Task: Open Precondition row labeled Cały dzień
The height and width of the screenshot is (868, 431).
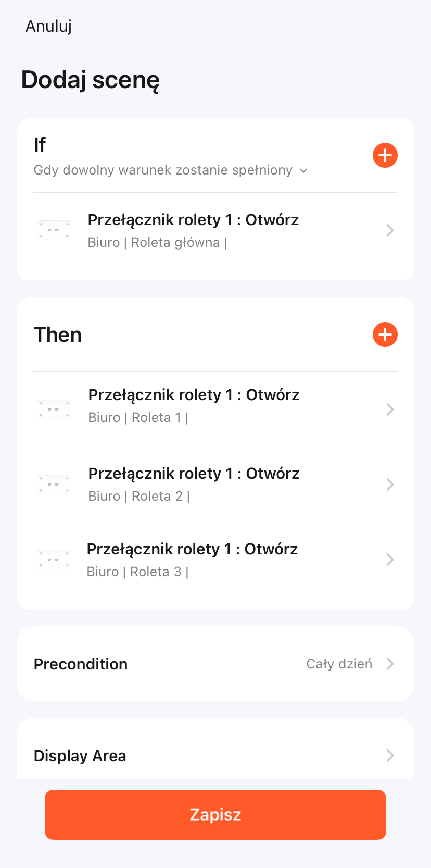Action: coord(339,664)
